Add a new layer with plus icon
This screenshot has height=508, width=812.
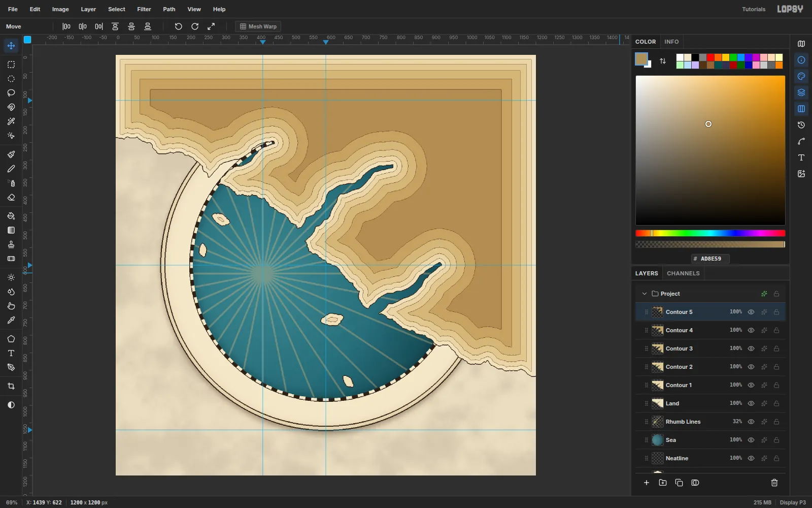(647, 483)
